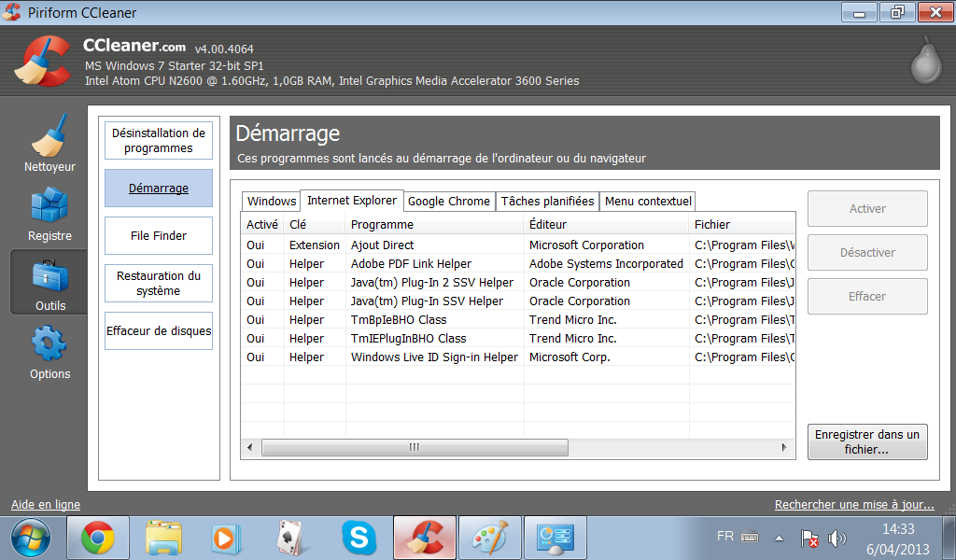
Task: Click the CCleaner title bar icon
Action: pos(11,12)
